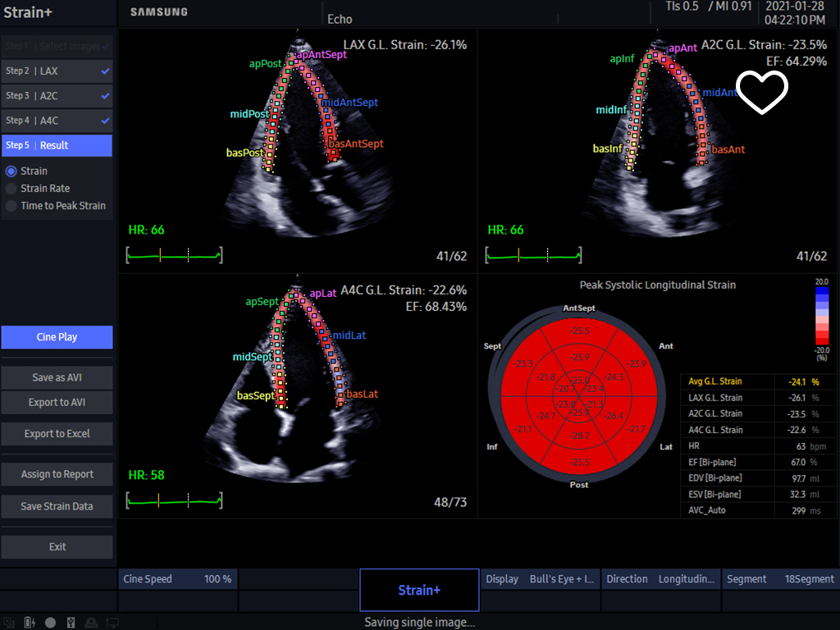
Task: Open the Display Bull's Eye selector
Action: [x=540, y=579]
